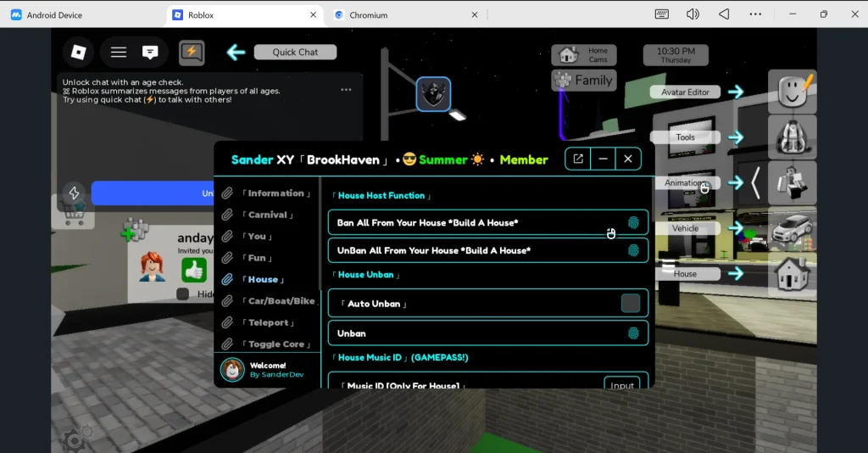This screenshot has height=453, width=868.
Task: Open the hamburger menu in Roblox top bar
Action: [119, 52]
